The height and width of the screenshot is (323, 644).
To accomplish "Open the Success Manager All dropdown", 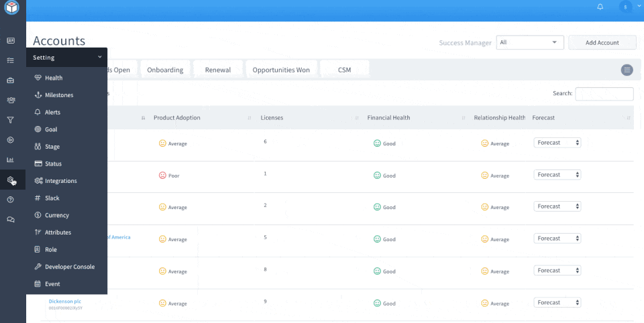I will (530, 42).
